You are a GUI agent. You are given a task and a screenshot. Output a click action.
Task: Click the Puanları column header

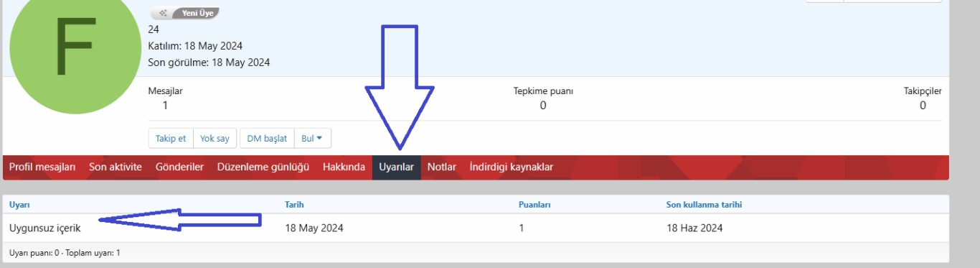pyautogui.click(x=534, y=205)
